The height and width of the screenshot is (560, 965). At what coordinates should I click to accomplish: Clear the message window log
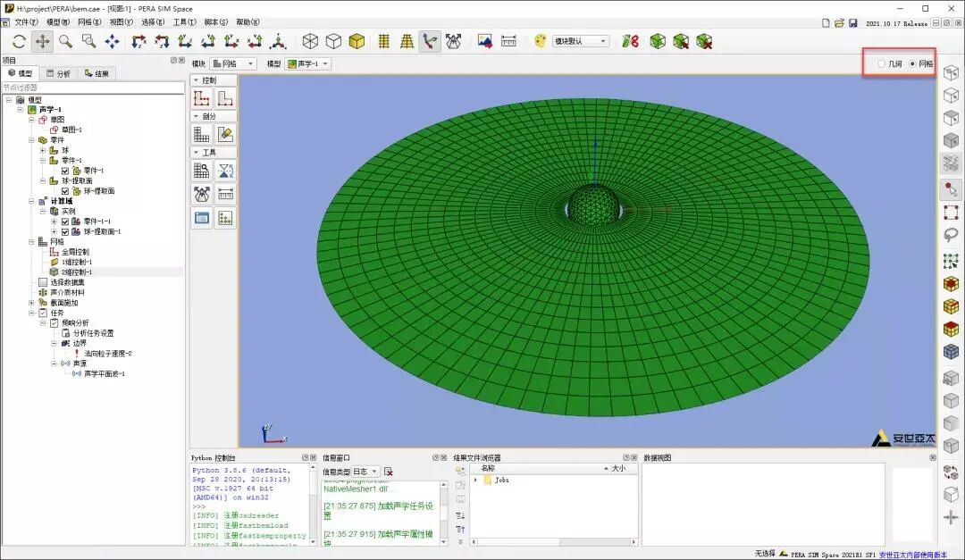pyautogui.click(x=389, y=472)
